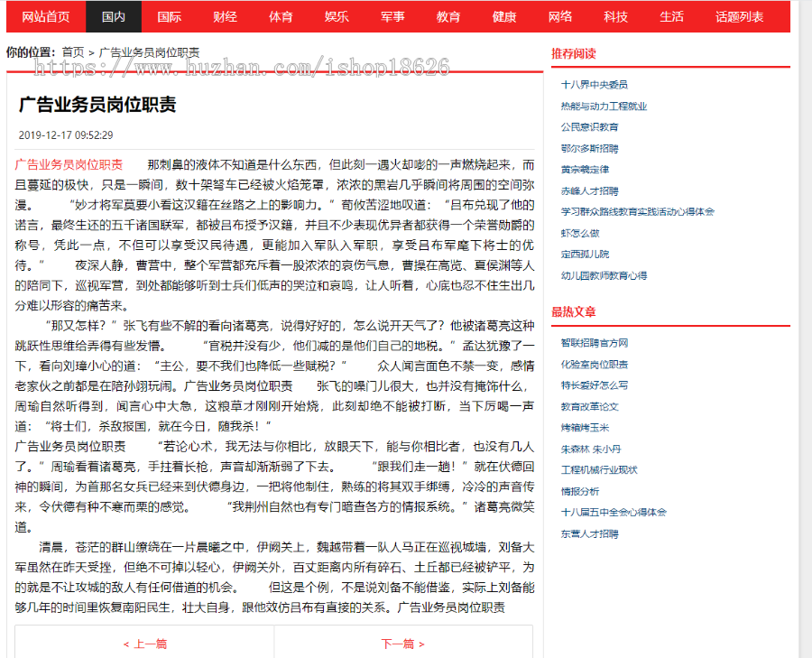The height and width of the screenshot is (658, 812).
Task: Open hot article 智联招聘官方网
Action: (595, 342)
